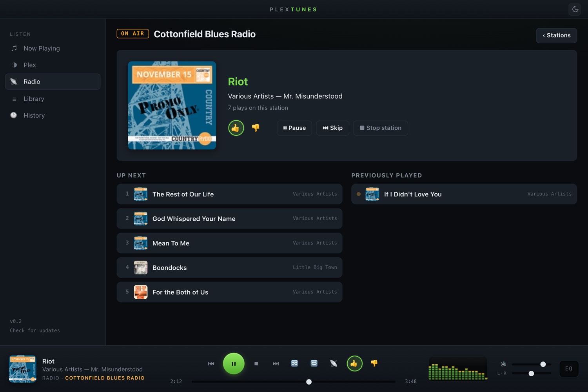This screenshot has height=392, width=588.
Task: Click the Cottonfield Blues Radio label in player bar
Action: [x=105, y=378]
